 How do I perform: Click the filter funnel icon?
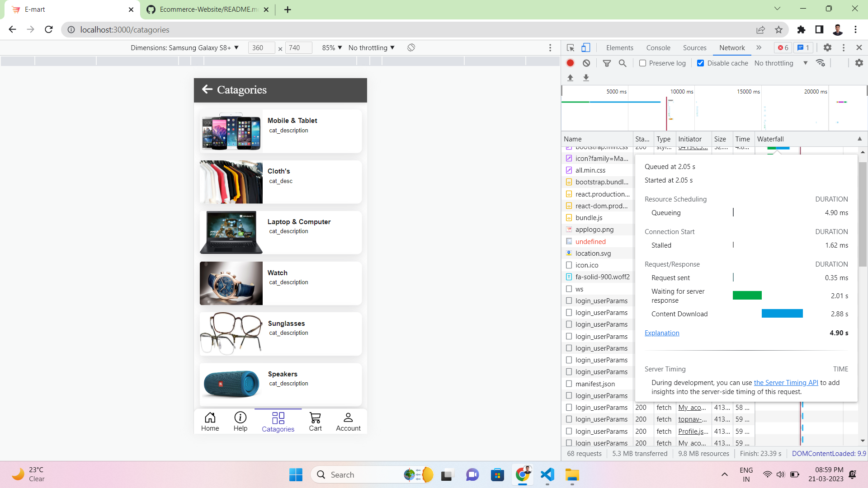(607, 63)
